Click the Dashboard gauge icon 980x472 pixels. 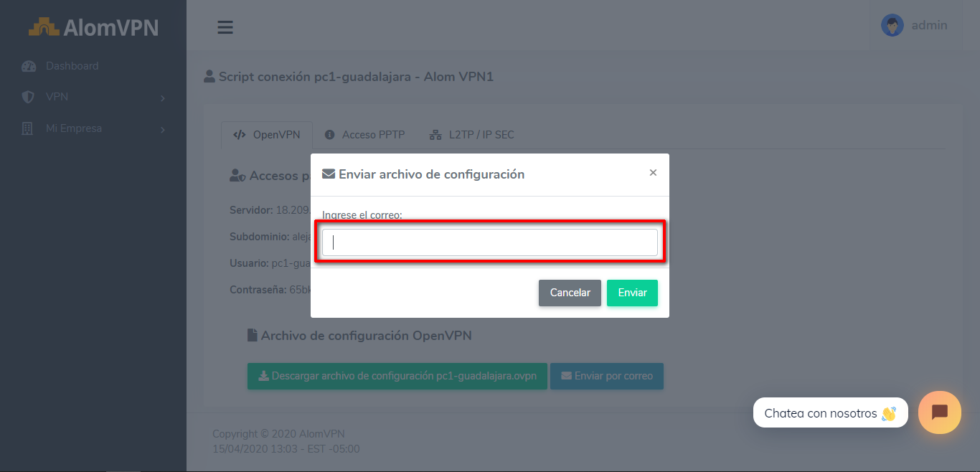[x=29, y=66]
